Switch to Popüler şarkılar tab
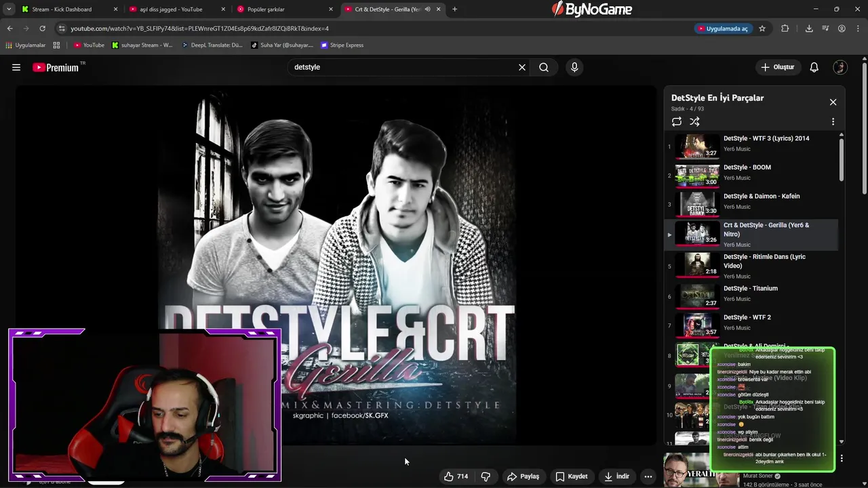This screenshot has width=868, height=488. [x=284, y=9]
